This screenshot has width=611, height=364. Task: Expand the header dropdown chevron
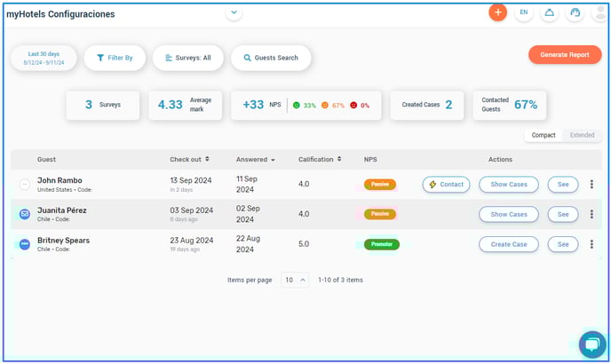tap(234, 12)
